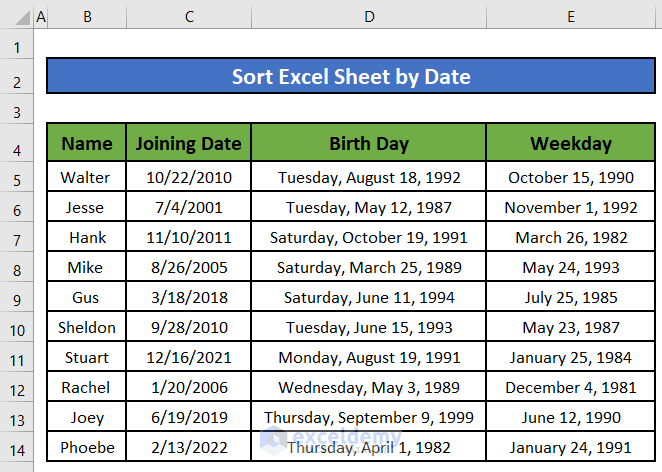Select column B header
The height and width of the screenshot is (472, 662).
87,18
